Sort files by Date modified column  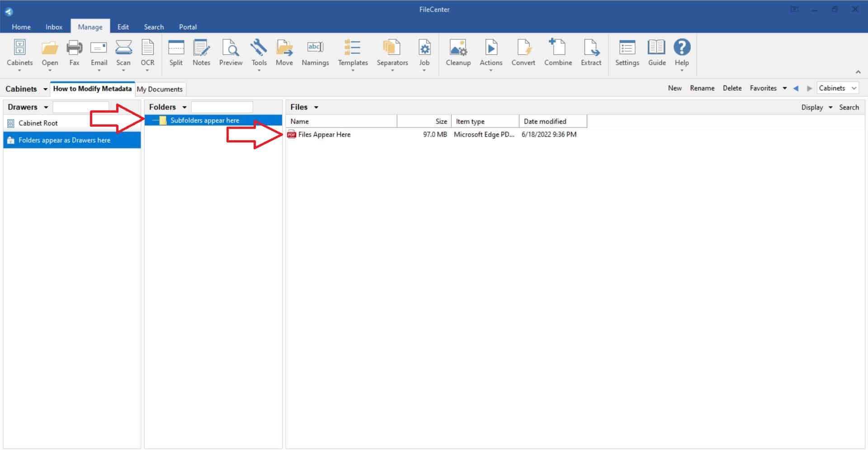553,121
